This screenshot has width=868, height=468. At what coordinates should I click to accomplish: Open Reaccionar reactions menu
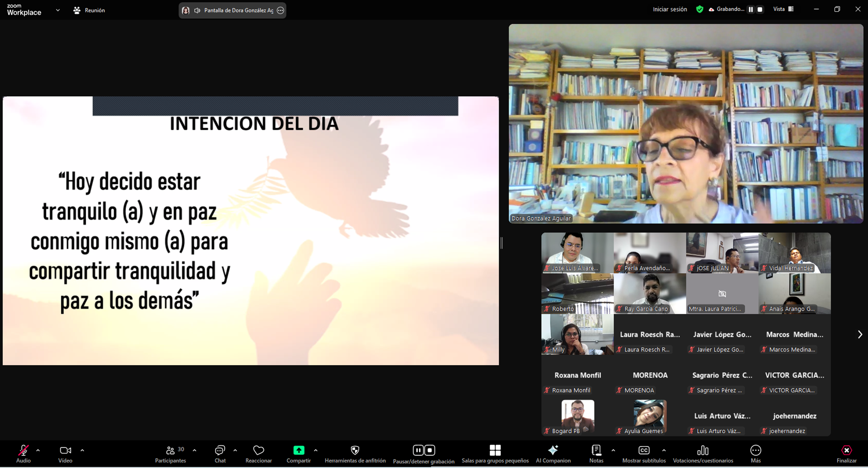[259, 453]
